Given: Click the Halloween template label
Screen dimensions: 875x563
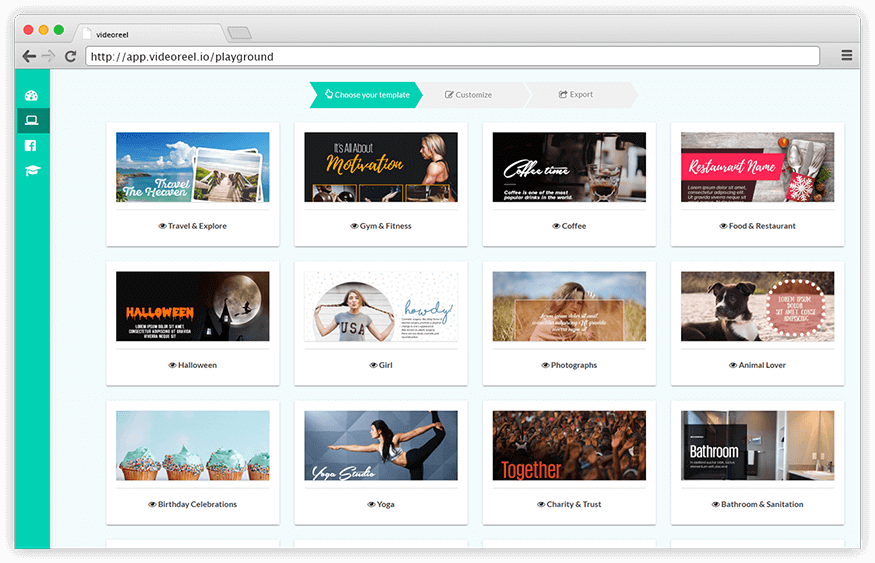Looking at the screenshot, I should point(198,365).
